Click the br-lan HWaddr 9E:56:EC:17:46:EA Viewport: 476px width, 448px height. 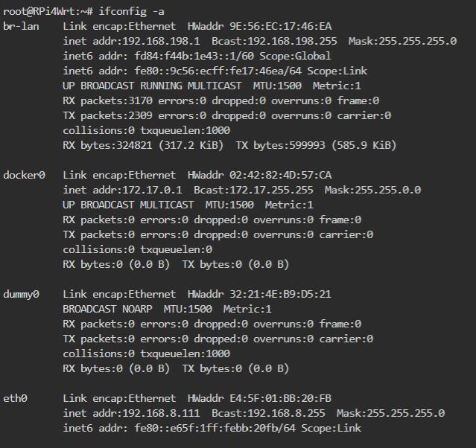[x=259, y=26]
